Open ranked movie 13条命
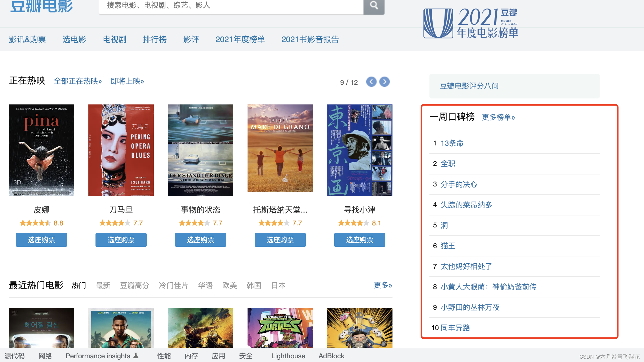 [x=452, y=143]
